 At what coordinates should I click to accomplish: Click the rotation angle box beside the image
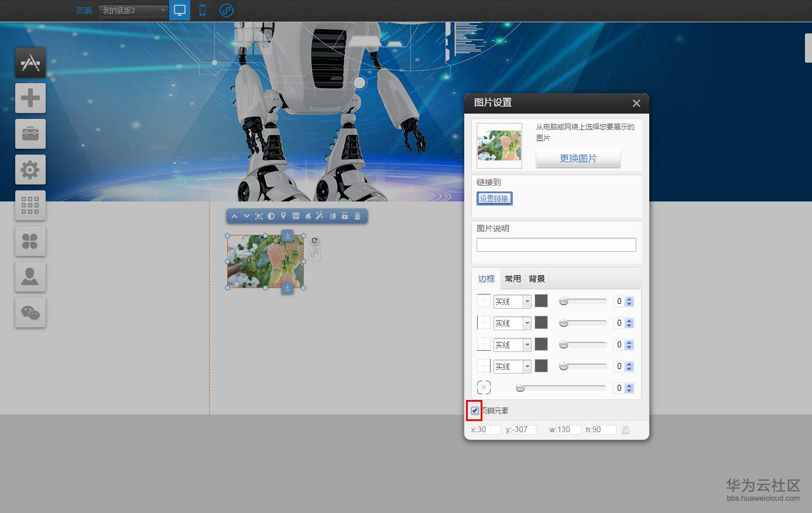click(314, 254)
